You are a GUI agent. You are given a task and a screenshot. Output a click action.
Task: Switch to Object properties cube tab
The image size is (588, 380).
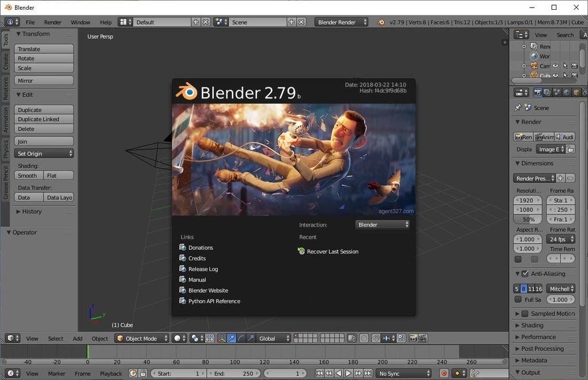577,93
